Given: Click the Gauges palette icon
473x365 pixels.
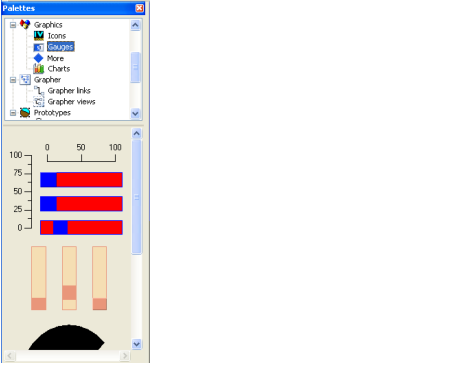Looking at the screenshot, I should (x=39, y=47).
